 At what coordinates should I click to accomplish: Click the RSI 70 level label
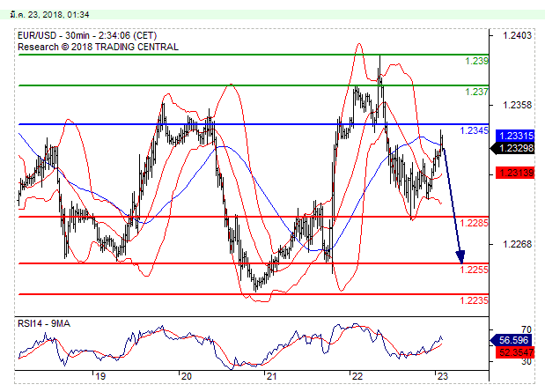pyautogui.click(x=527, y=329)
